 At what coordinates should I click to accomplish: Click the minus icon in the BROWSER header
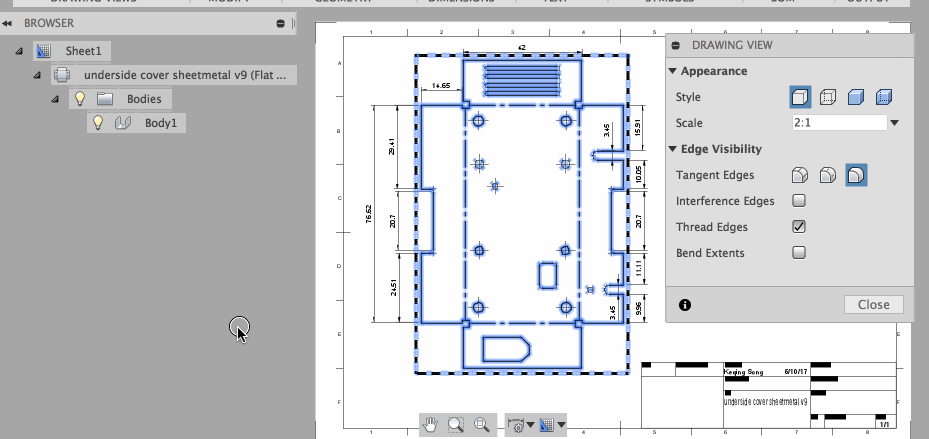(280, 24)
